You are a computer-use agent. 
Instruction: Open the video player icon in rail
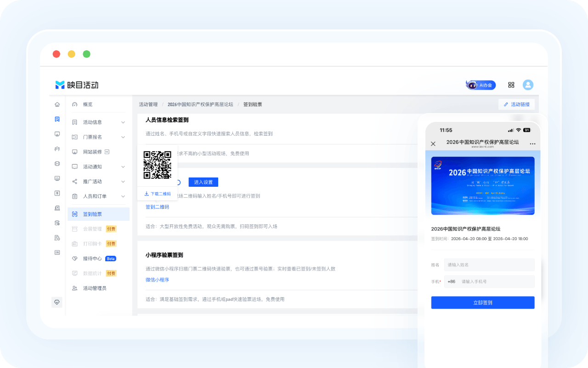pyautogui.click(x=57, y=163)
